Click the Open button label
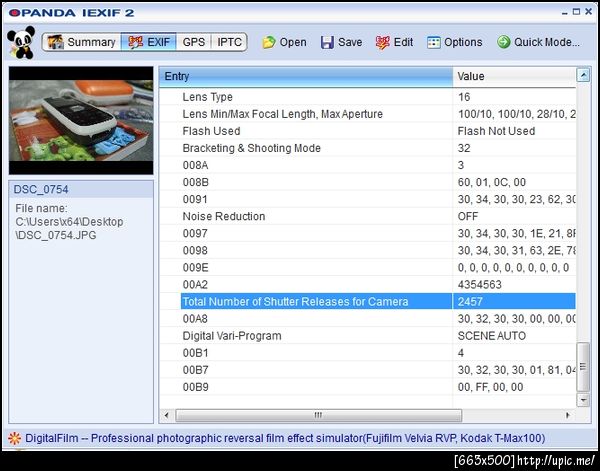Screen dimensions: 600x471 [293, 42]
